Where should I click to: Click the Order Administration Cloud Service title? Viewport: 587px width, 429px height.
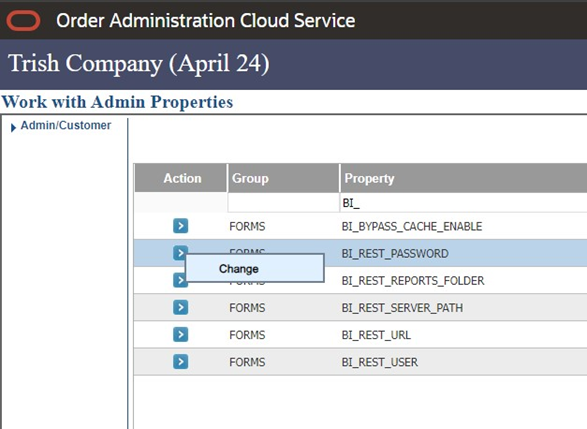[206, 21]
